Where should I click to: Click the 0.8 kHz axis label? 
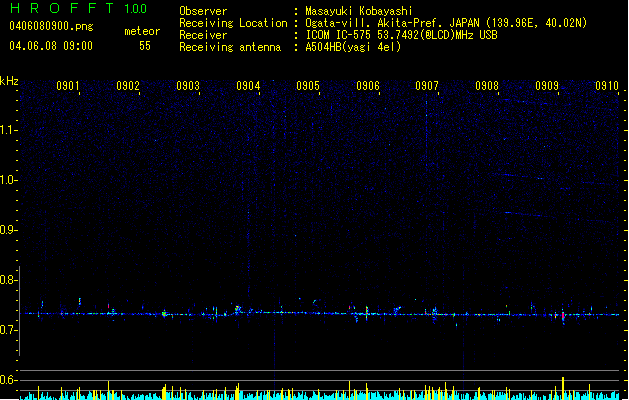9,280
